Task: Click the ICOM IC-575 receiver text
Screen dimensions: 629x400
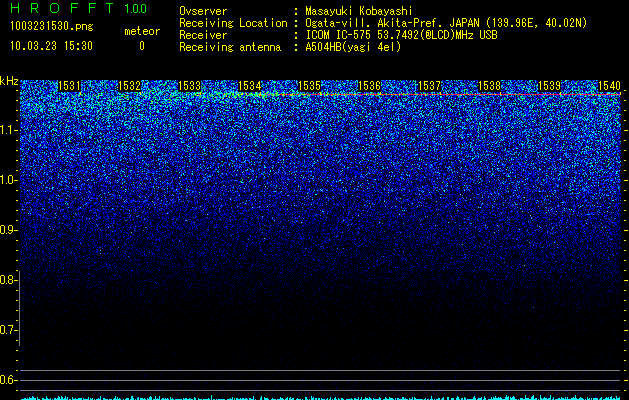Action: coord(401,35)
